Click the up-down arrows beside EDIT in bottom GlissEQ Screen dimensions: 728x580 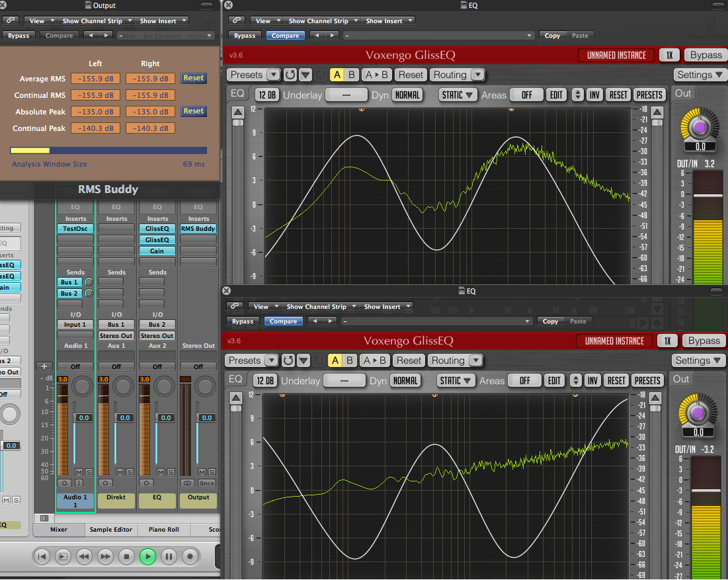tap(576, 380)
